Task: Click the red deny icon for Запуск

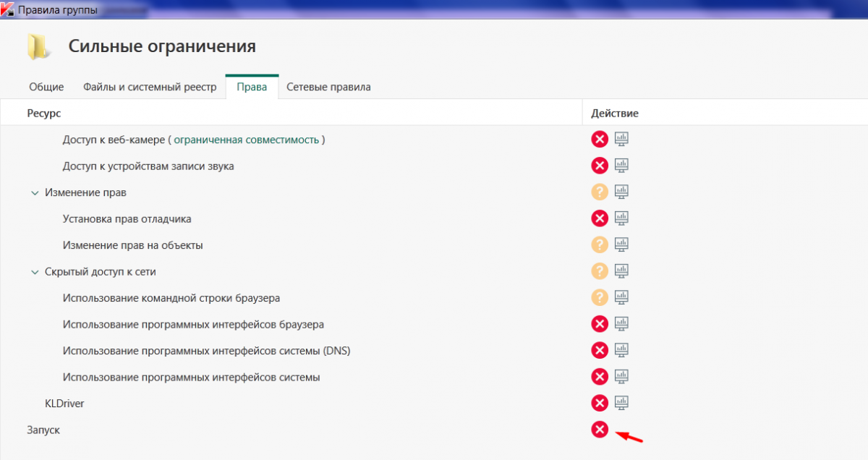Action: [600, 430]
